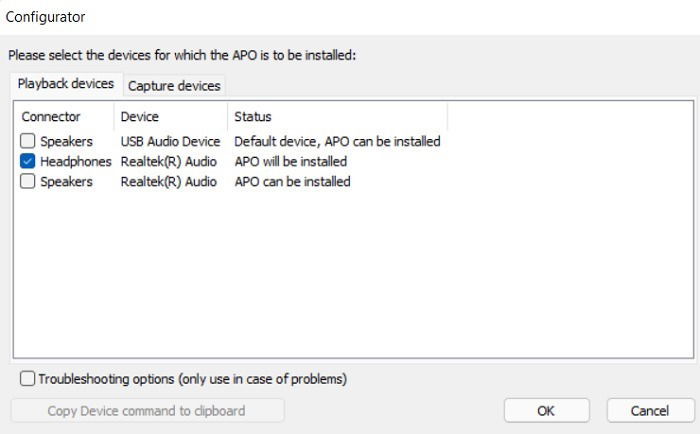Image resolution: width=700 pixels, height=434 pixels.
Task: Select the Playback devices tab
Action: pos(66,83)
